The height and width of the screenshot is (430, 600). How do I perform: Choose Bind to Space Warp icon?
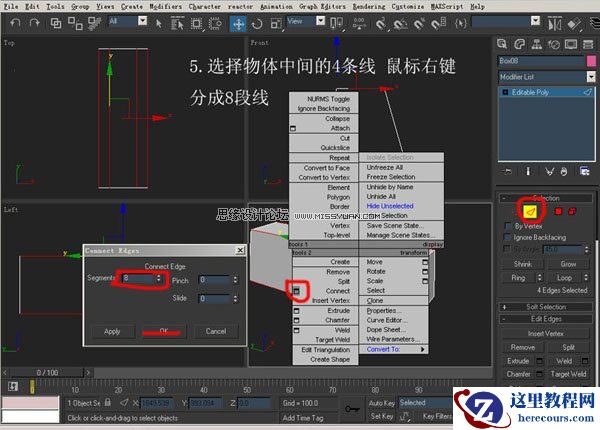click(x=94, y=23)
